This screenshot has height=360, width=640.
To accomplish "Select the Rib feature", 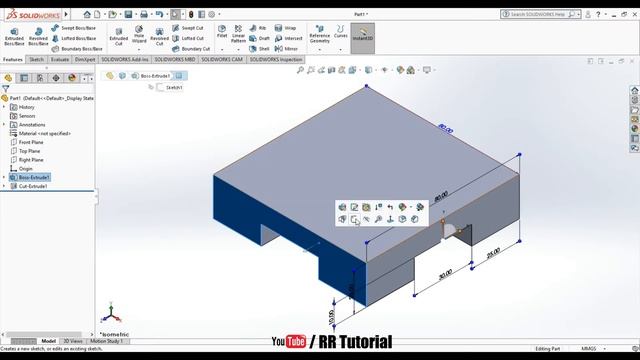I will 258,28.
